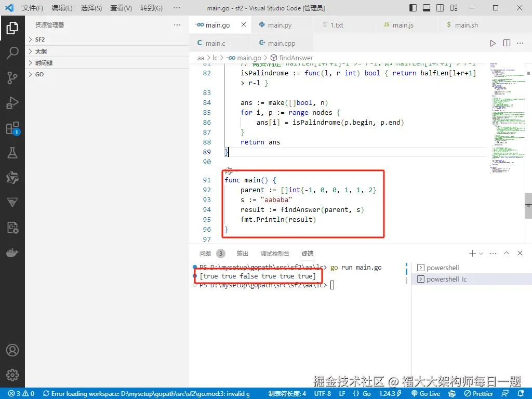
Task: Click Go version 1.24.3 status item
Action: coord(390,394)
